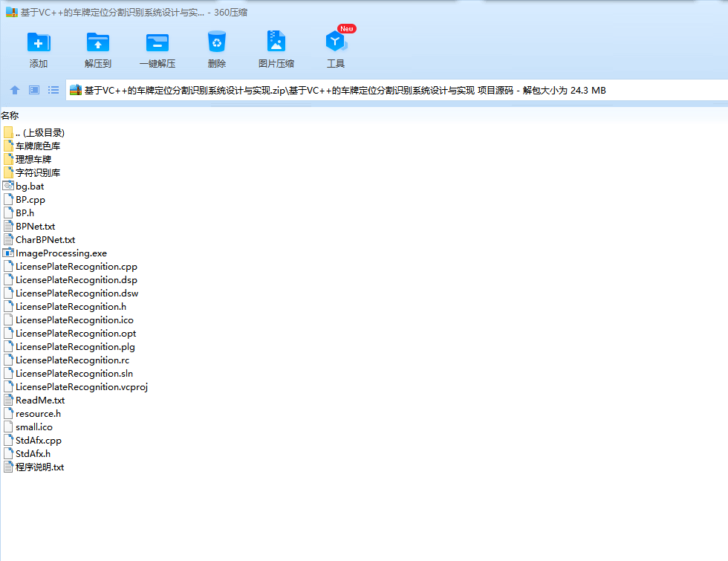Select the BP.h file
The height and width of the screenshot is (561, 728).
click(x=19, y=213)
